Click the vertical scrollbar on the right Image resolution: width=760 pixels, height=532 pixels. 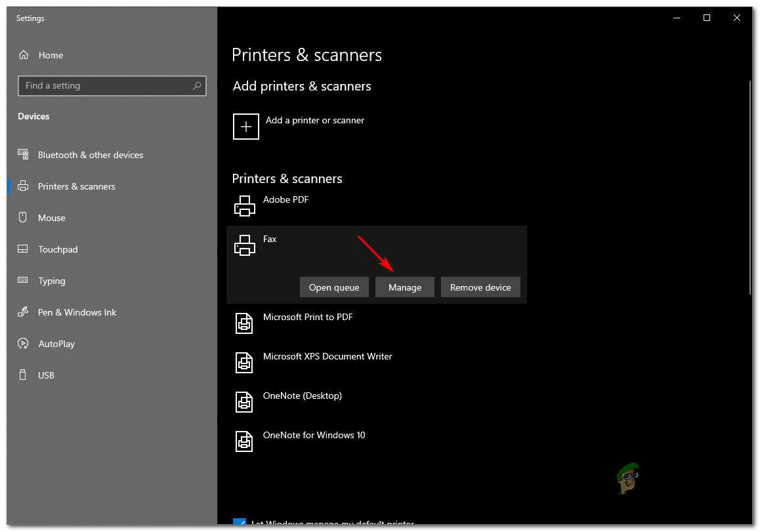(750, 186)
